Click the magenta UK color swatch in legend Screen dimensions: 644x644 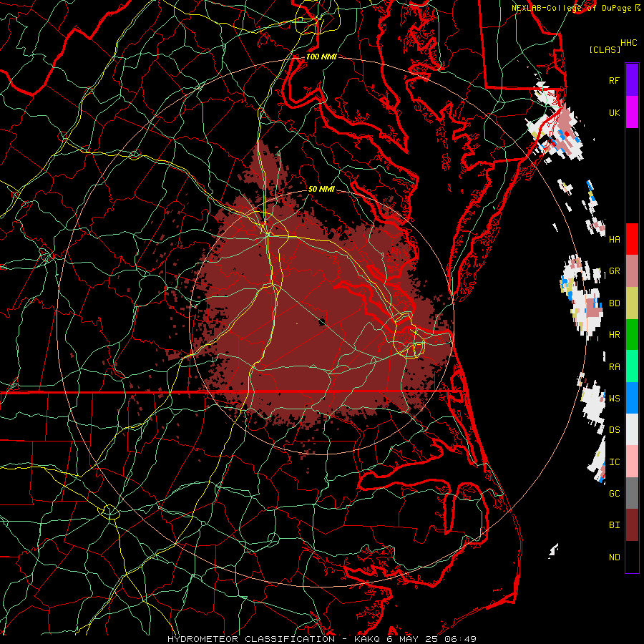[x=632, y=112]
